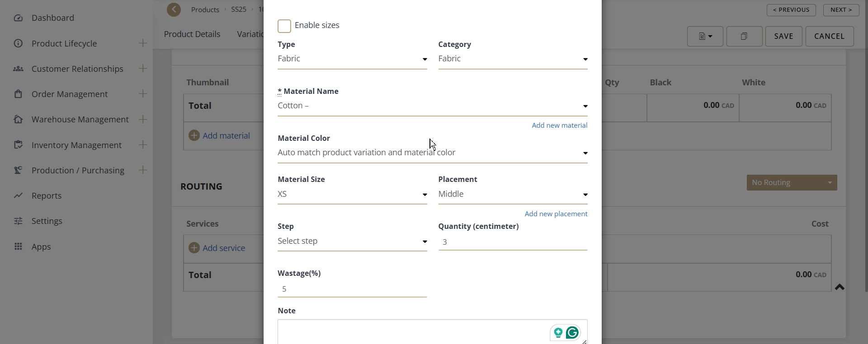Viewport: 868px width, 344px height.
Task: Switch to the Product Details tab
Action: click(x=192, y=34)
